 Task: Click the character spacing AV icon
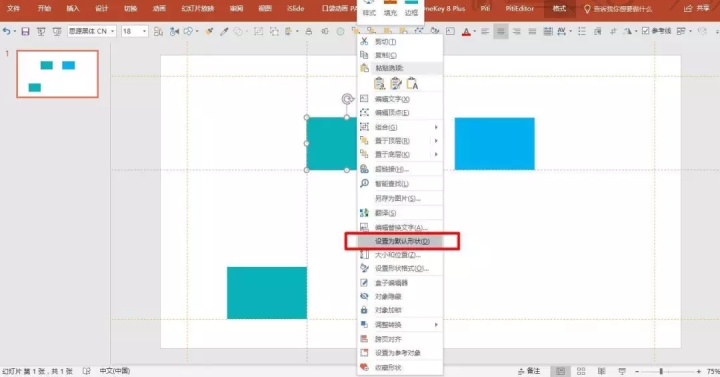coord(562,31)
